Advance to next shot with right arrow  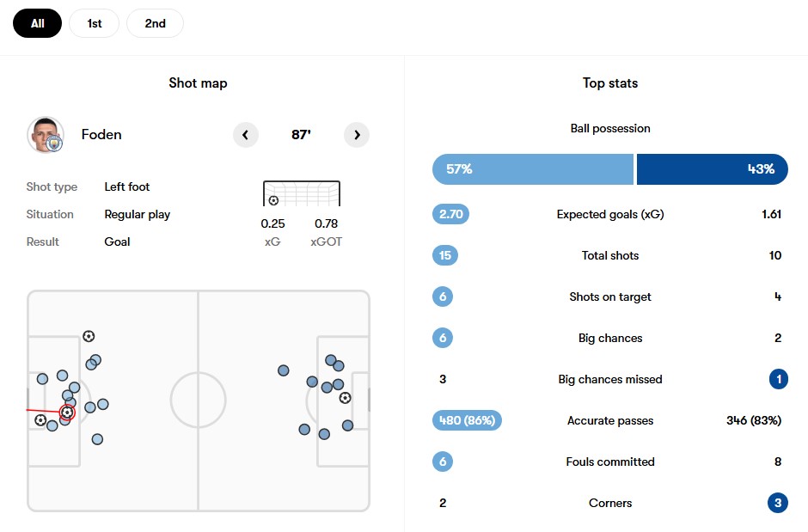coord(357,135)
